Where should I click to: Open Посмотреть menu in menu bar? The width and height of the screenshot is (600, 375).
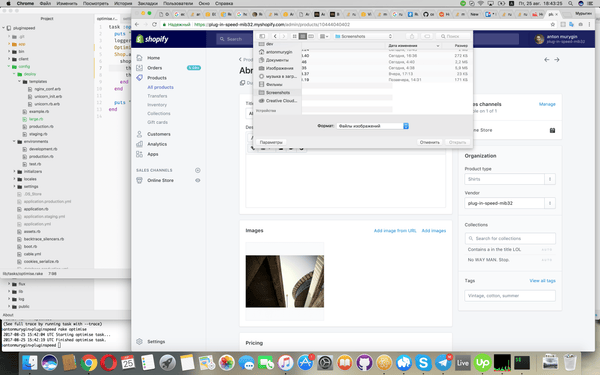pos(96,3)
